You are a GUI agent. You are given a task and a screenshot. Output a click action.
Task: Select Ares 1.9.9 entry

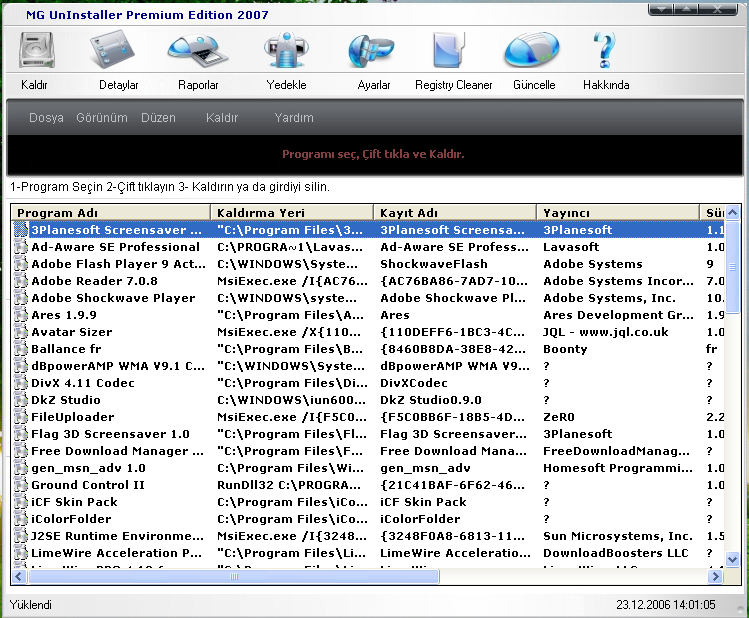pyautogui.click(x=368, y=315)
